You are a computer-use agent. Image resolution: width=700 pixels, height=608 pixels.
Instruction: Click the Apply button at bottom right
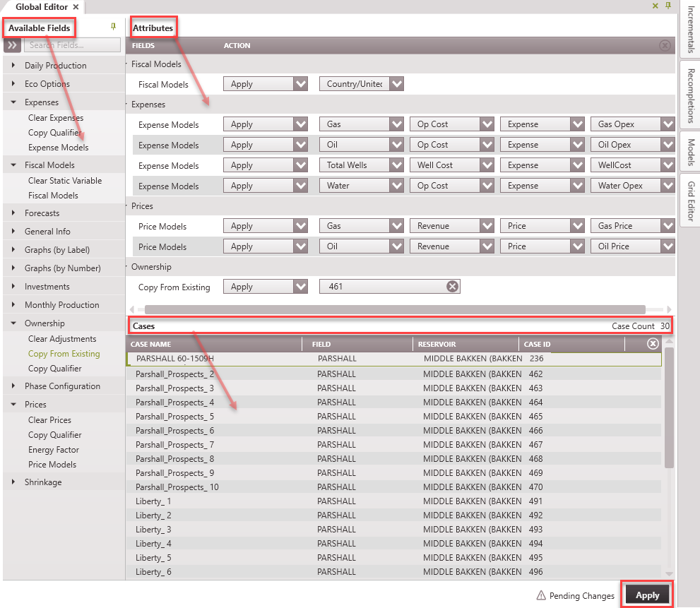pyautogui.click(x=647, y=595)
